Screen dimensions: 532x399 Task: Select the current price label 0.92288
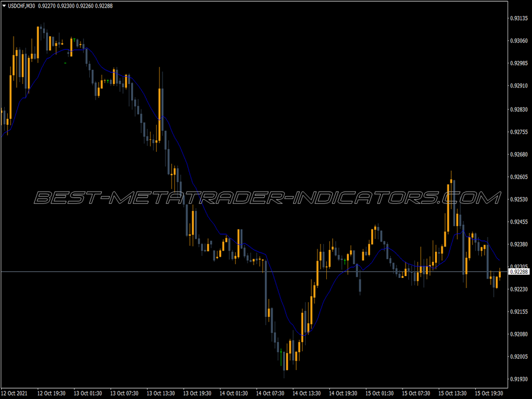(x=519, y=272)
